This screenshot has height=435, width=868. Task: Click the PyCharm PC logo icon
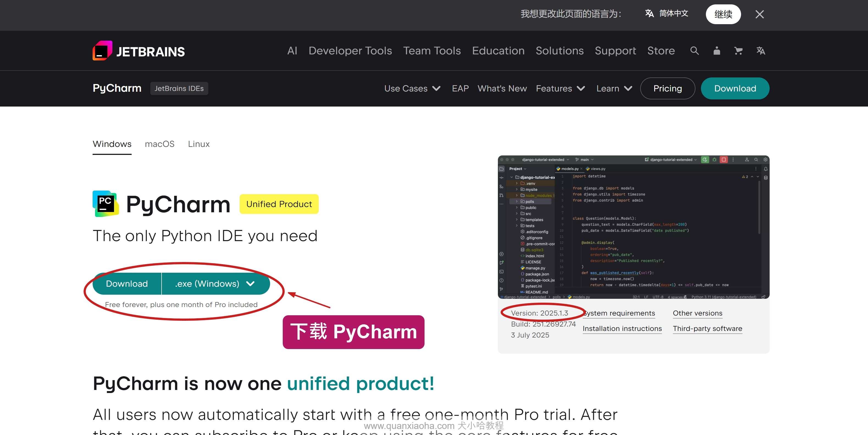[x=106, y=204]
